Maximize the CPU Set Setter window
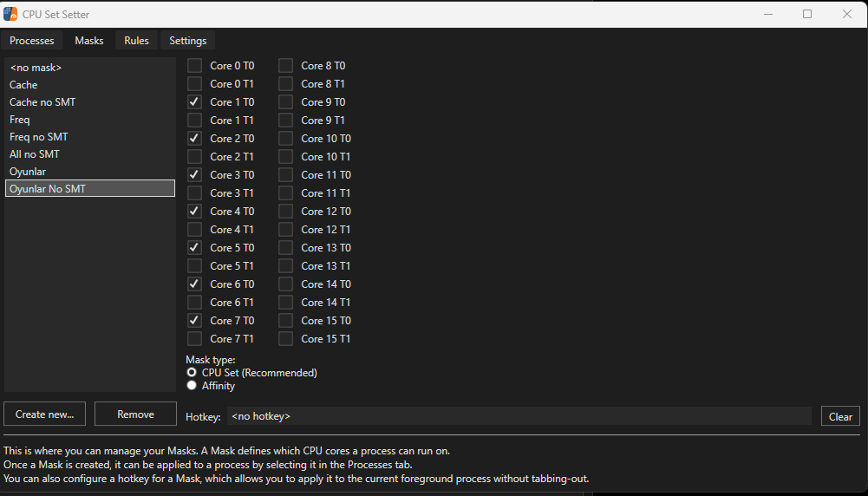868x496 pixels. (807, 14)
